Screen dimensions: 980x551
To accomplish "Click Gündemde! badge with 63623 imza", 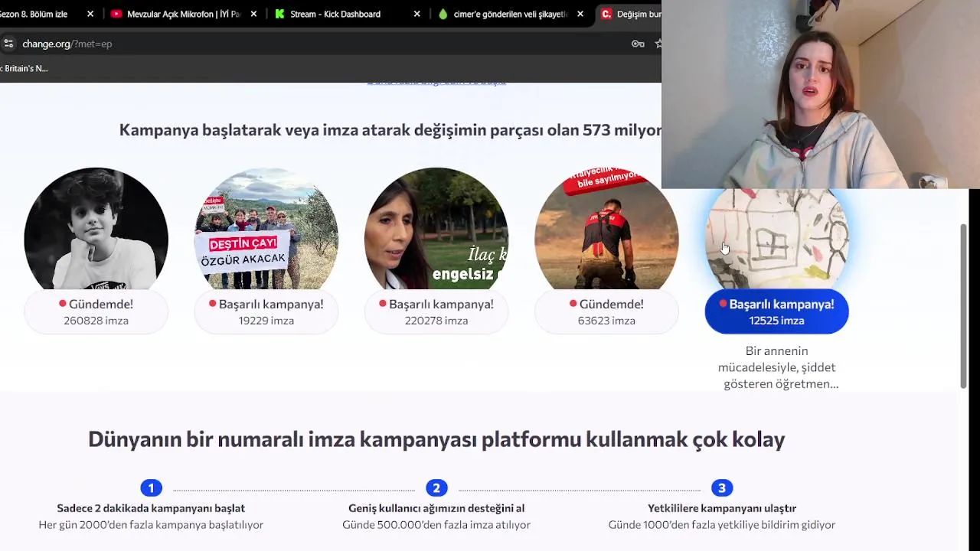I will (606, 311).
